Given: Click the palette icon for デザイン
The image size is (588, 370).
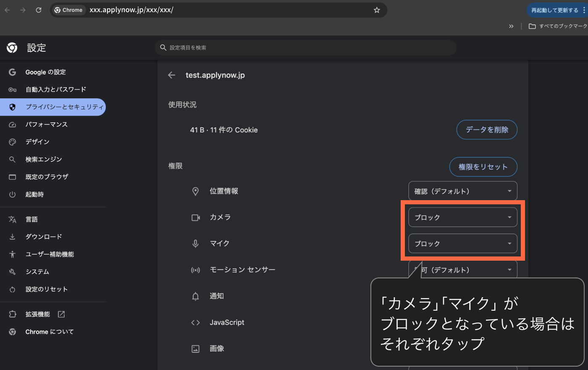Looking at the screenshot, I should pyautogui.click(x=12, y=142).
